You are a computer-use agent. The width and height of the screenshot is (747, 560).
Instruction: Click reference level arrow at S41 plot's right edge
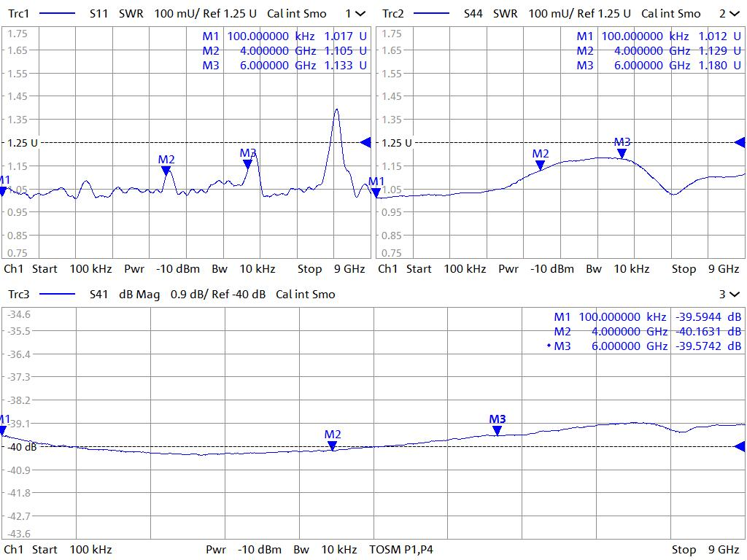point(740,446)
